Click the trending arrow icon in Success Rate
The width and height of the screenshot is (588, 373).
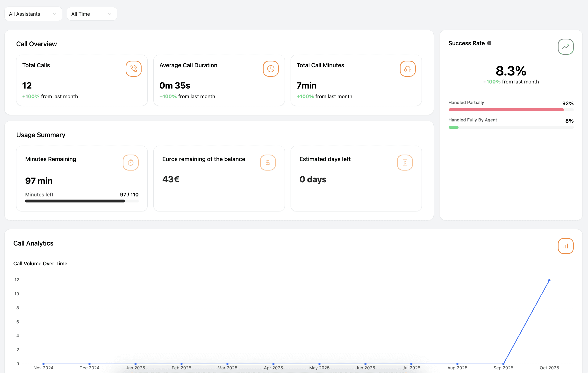(x=565, y=47)
